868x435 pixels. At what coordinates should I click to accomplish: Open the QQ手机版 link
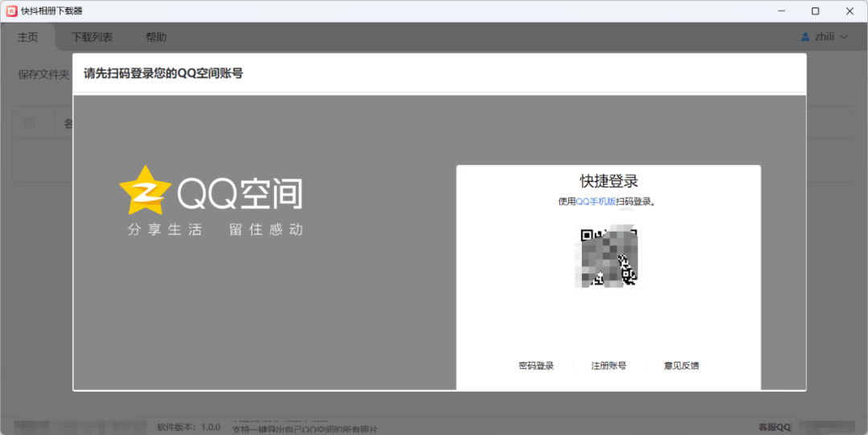(x=596, y=202)
